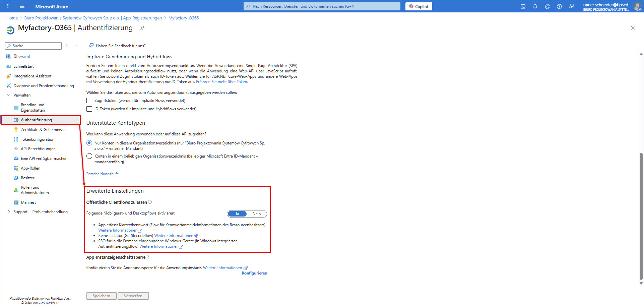This screenshot has height=306, width=644.
Task: Open Weitere Informationen for Änderungssperre
Action: pyautogui.click(x=225, y=268)
